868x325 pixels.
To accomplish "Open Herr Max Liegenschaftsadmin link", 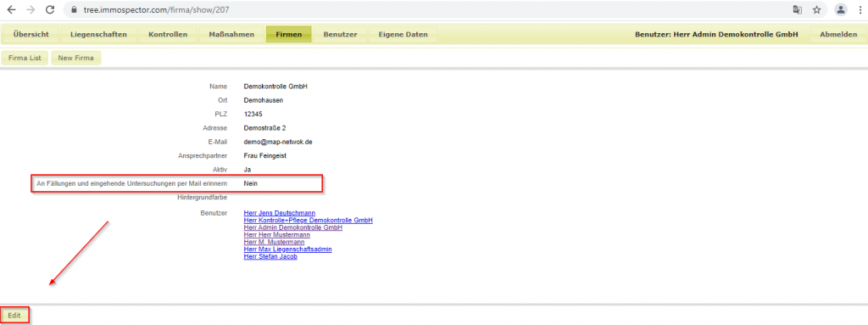I will click(x=287, y=249).
